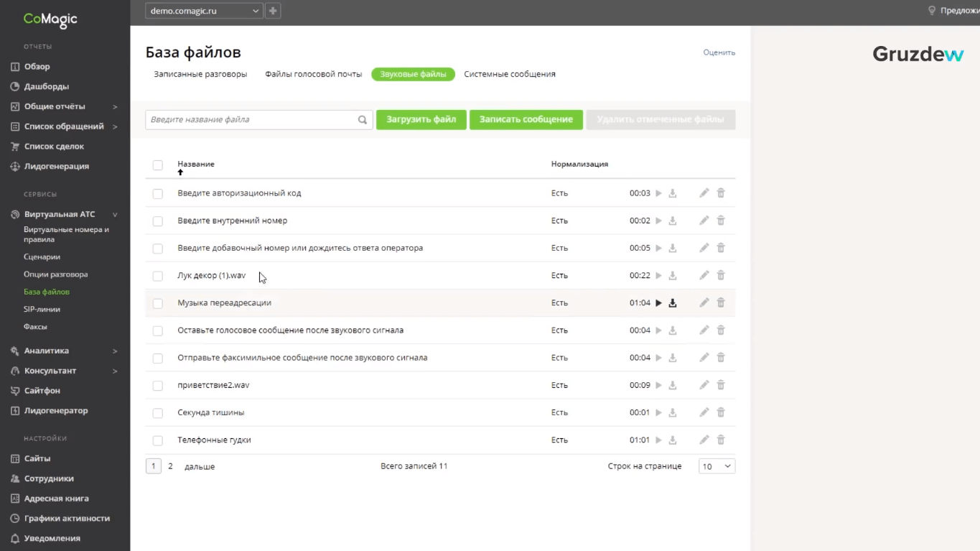Download the Введите внутренний номер file

673,221
